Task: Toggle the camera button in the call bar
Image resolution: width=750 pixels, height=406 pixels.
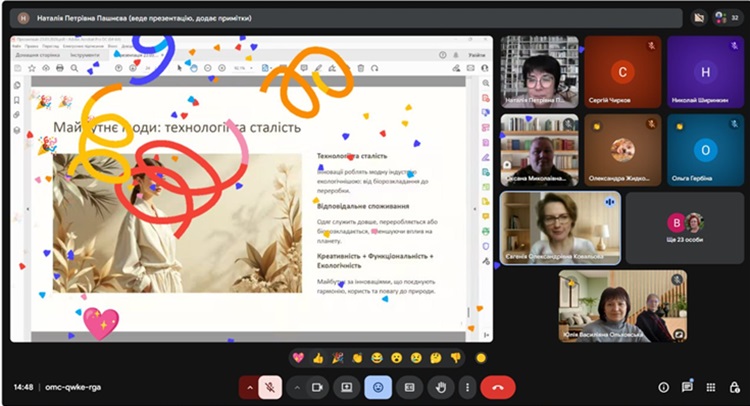Action: click(319, 387)
